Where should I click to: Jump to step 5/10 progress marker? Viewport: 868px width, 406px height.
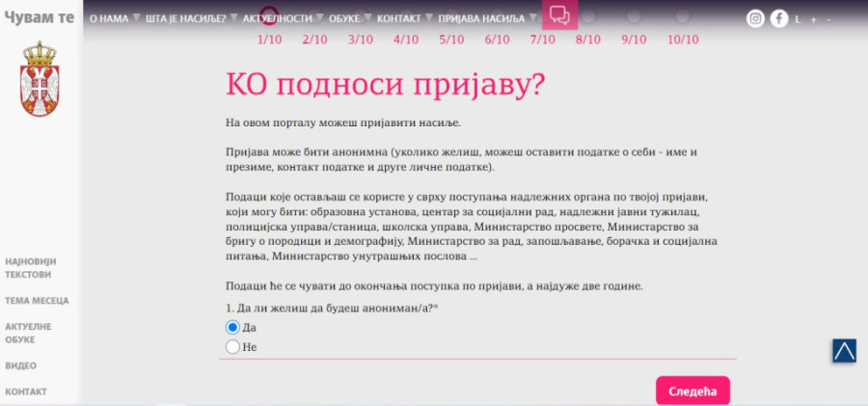pos(451,40)
